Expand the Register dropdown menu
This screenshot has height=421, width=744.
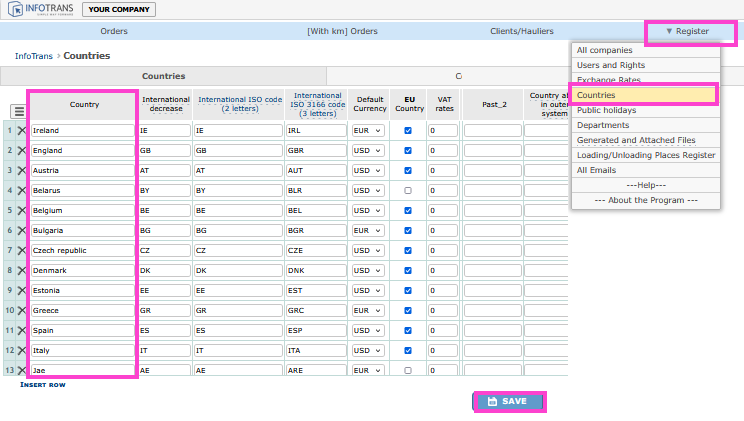(x=687, y=31)
